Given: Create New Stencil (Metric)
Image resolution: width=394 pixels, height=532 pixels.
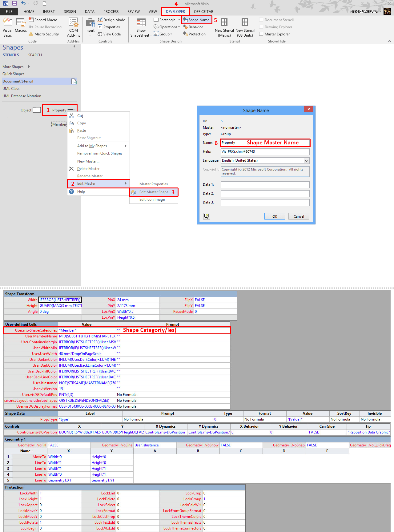Looking at the screenshot, I should (x=224, y=27).
